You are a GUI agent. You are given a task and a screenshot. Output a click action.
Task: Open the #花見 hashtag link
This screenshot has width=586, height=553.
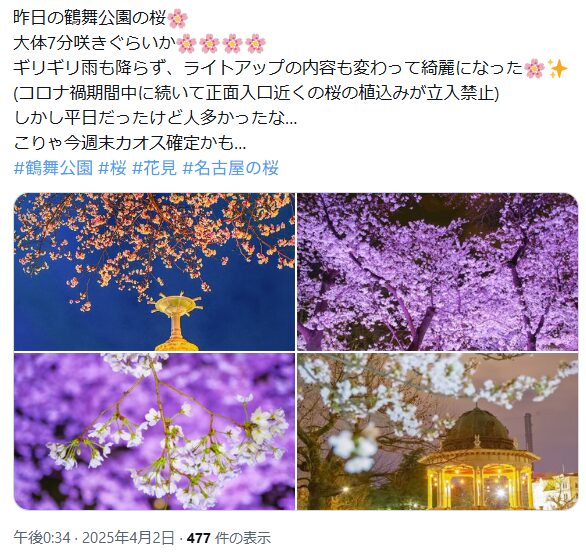tap(155, 168)
